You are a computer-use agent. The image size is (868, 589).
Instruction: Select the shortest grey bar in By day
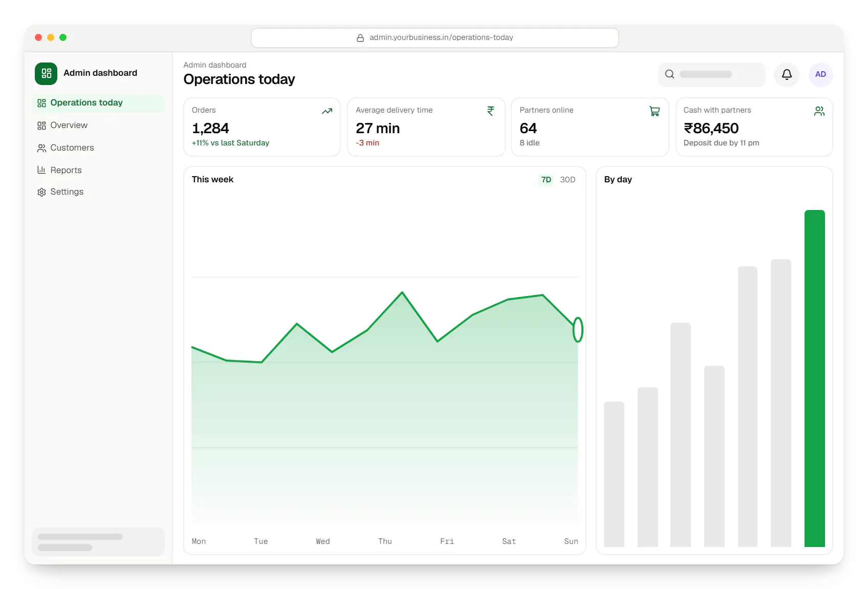tap(614, 474)
